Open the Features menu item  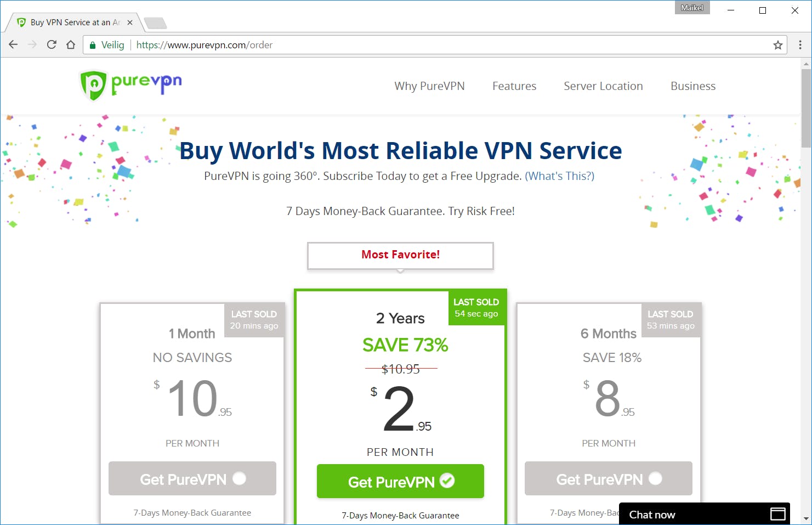(514, 86)
